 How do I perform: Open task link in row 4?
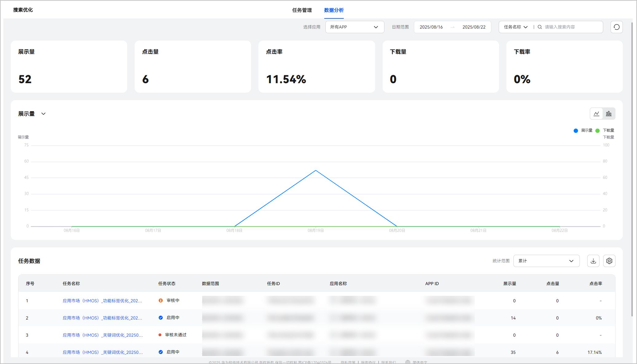(103, 352)
